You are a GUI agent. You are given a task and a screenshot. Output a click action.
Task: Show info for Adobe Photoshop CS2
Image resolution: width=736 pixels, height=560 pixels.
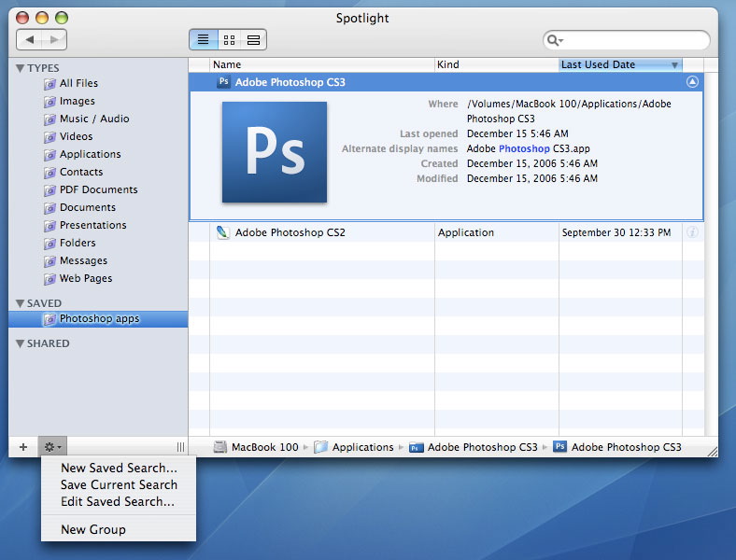coord(692,232)
